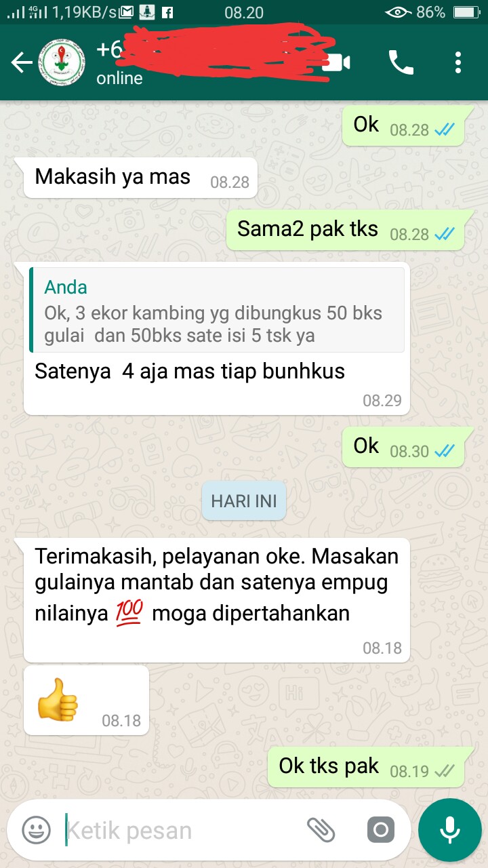Tap the online status under contact name

tap(119, 78)
